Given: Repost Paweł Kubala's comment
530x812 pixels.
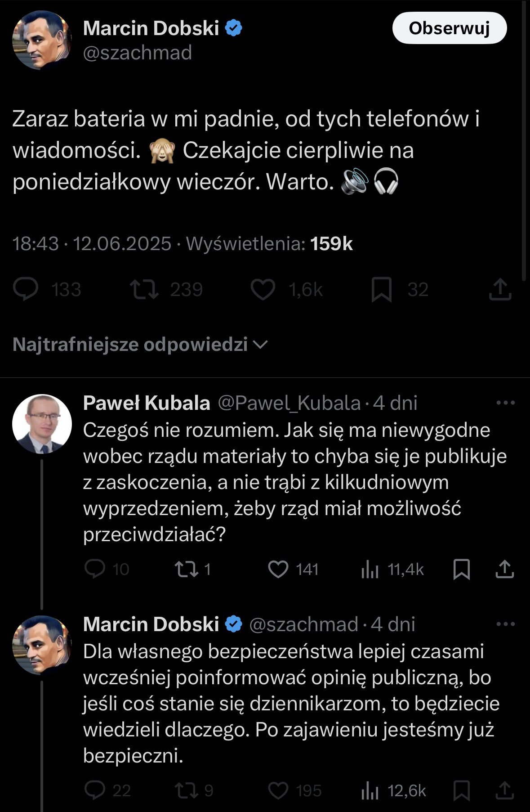Looking at the screenshot, I should coord(187,569).
